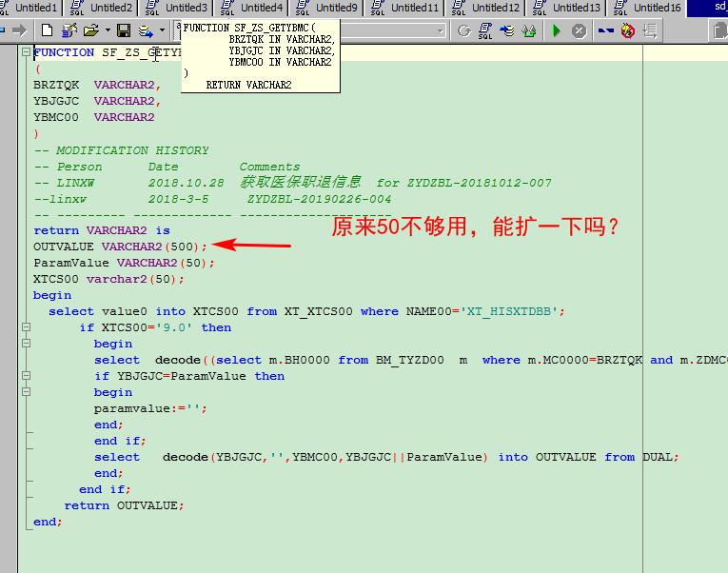Collapse the FUNCTION SF_ZS_GETYBMC code block
Viewport: 728px width, 573px height.
click(x=27, y=52)
